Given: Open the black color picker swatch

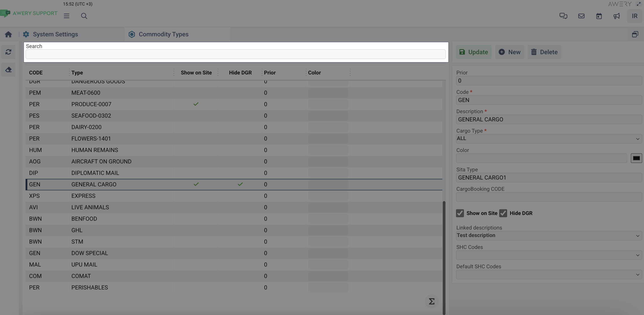Looking at the screenshot, I should [636, 158].
